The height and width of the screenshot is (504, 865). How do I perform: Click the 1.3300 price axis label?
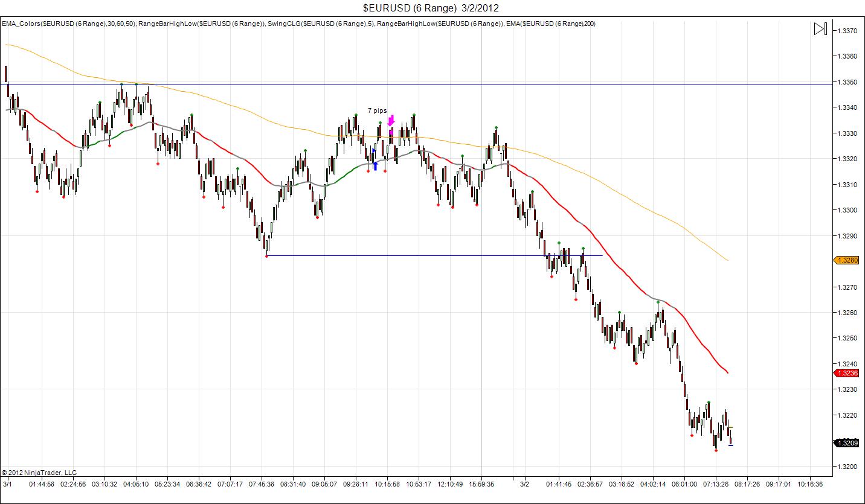click(846, 210)
